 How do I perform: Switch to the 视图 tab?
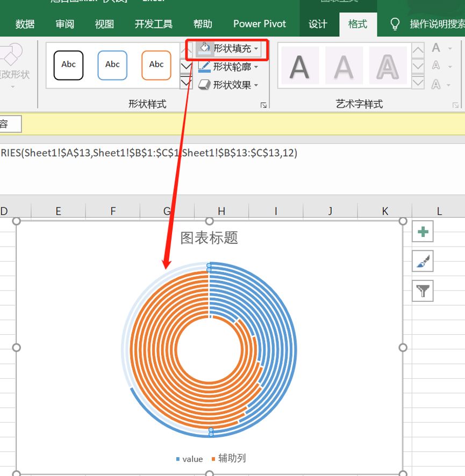point(104,24)
